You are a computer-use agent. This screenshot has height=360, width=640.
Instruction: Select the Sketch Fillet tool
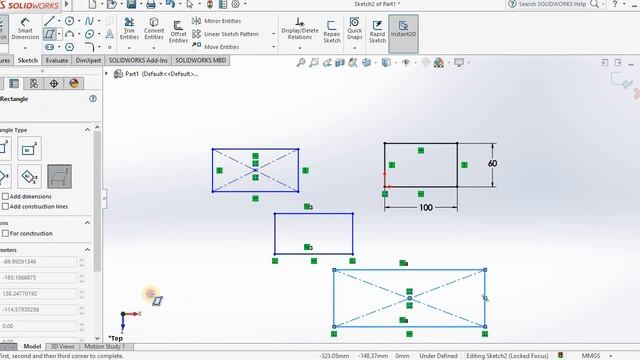click(x=89, y=47)
